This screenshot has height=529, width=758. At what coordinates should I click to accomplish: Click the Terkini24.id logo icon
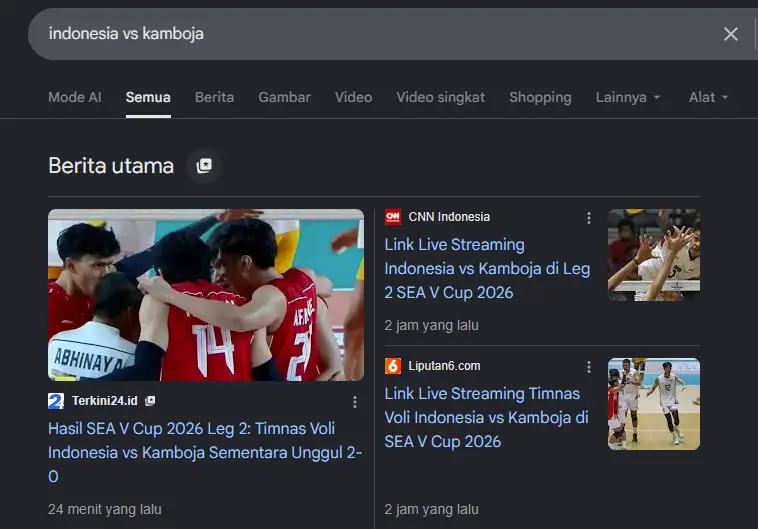tap(56, 401)
